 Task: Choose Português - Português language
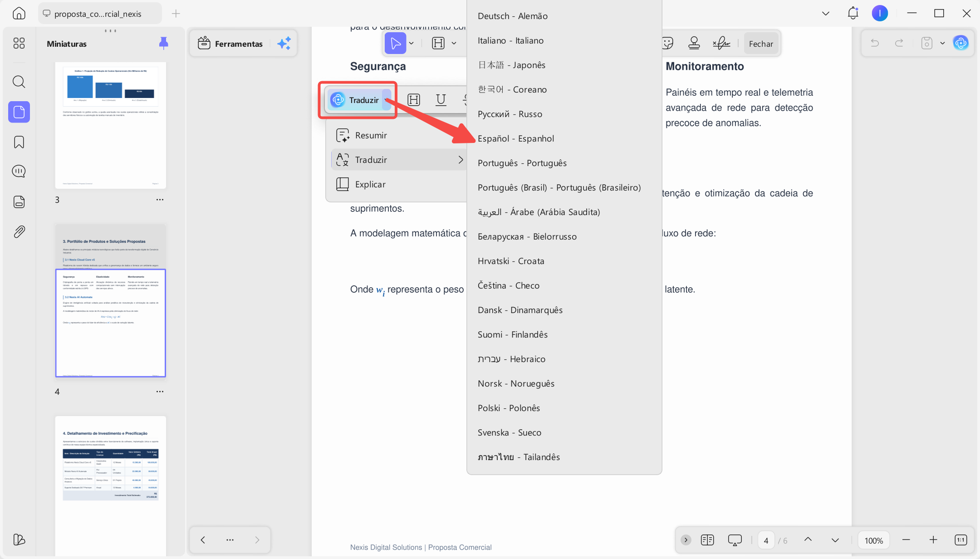564,163
